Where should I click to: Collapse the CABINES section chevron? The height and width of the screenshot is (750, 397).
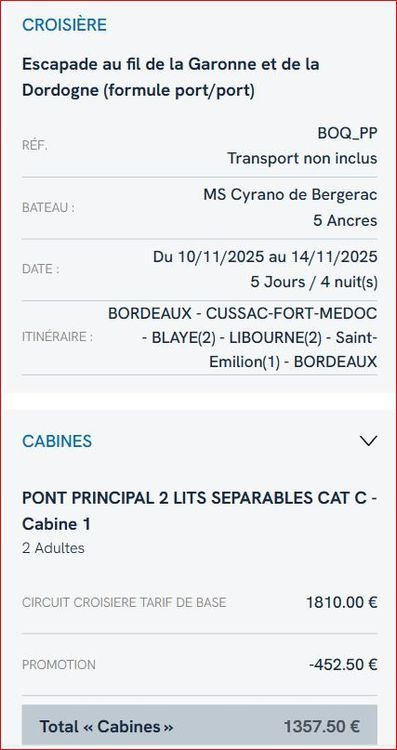point(368,441)
